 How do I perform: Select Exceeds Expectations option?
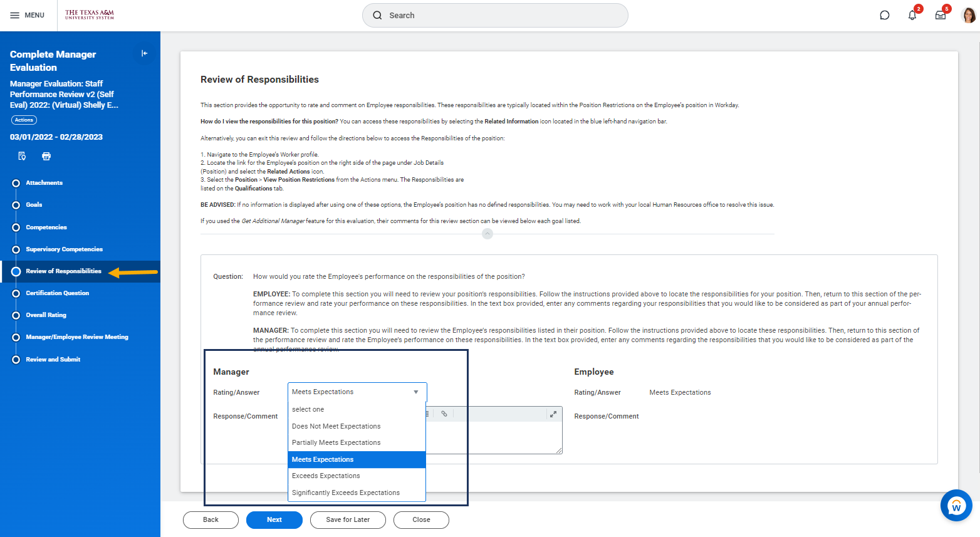coord(326,476)
